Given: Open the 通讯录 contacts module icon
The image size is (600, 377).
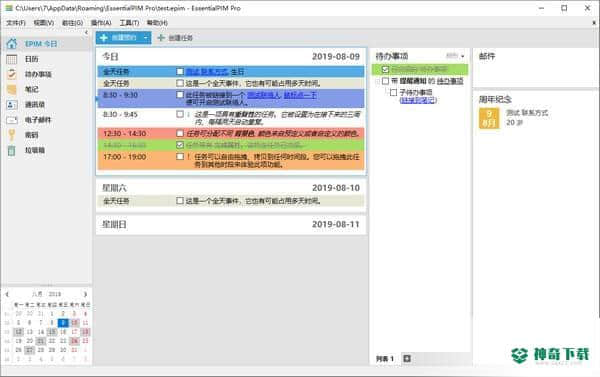Looking at the screenshot, I should (12, 104).
